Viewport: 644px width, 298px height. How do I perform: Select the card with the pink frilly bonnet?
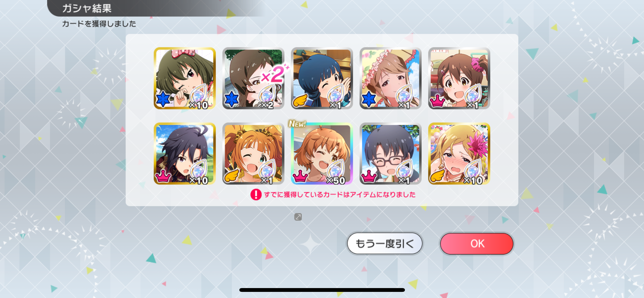(390, 78)
